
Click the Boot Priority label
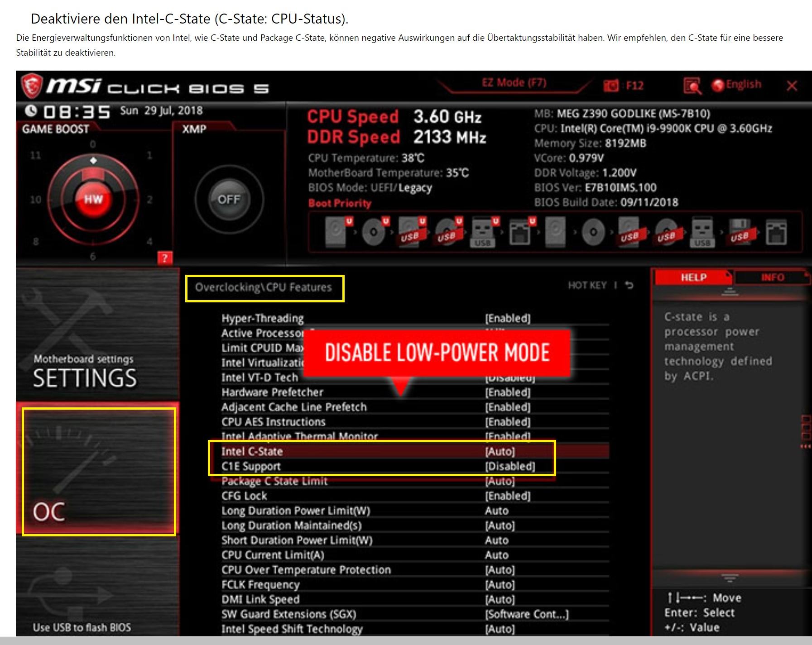point(340,203)
